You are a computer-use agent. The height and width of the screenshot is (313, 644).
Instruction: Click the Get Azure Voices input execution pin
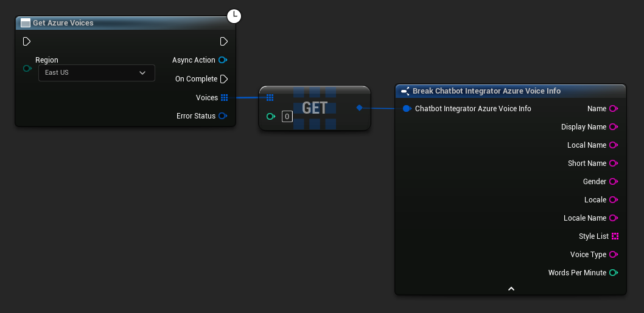click(x=26, y=41)
